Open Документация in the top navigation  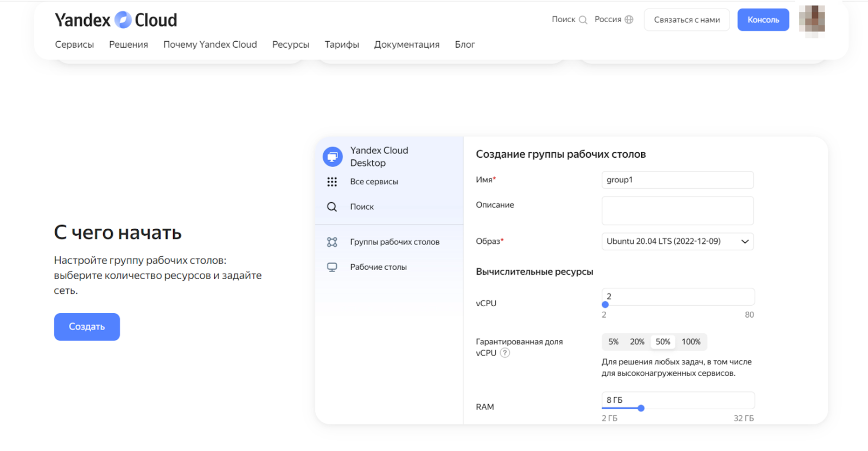pos(407,44)
